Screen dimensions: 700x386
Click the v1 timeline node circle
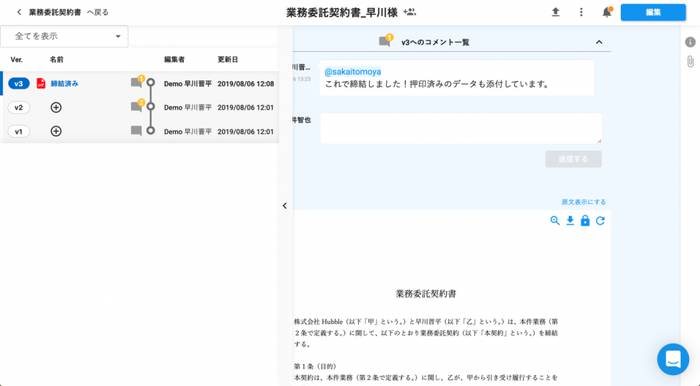coord(151,130)
